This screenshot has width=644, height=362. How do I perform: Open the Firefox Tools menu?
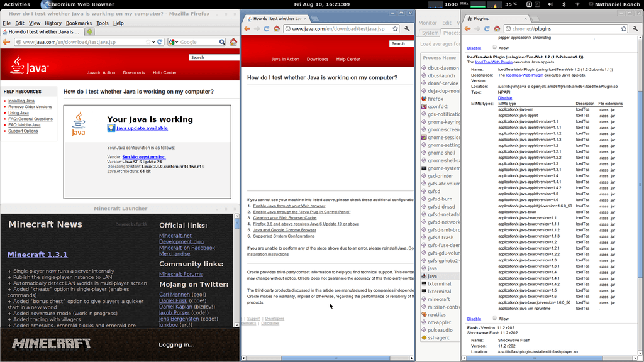pyautogui.click(x=103, y=23)
